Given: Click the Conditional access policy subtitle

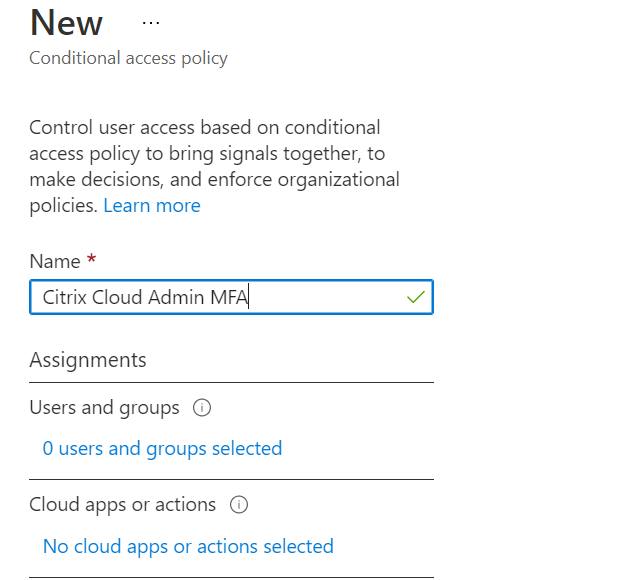Looking at the screenshot, I should coord(128,58).
